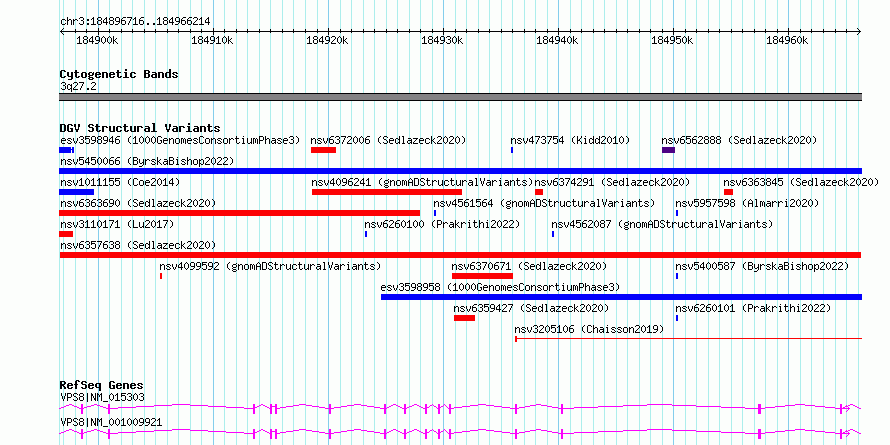This screenshot has height=445, width=890.
Task: Click the gray 3q27.2 cytogenetic band
Action: 461,97
